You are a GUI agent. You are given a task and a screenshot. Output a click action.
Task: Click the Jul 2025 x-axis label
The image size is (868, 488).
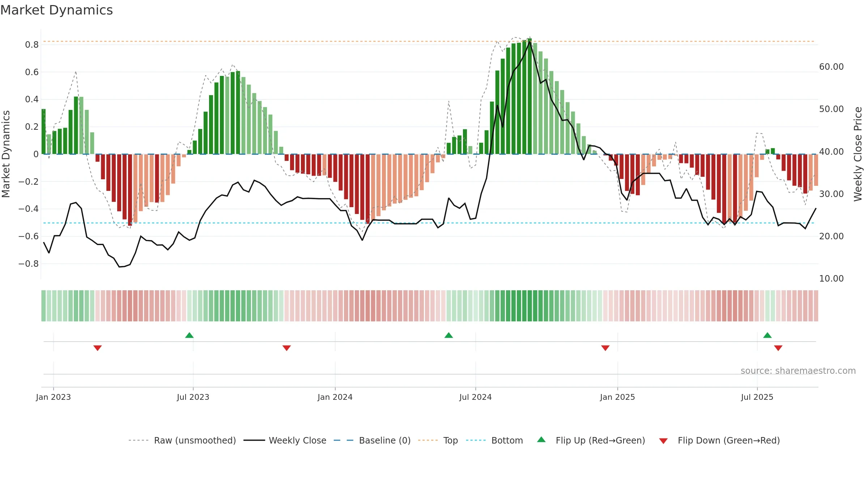(757, 397)
